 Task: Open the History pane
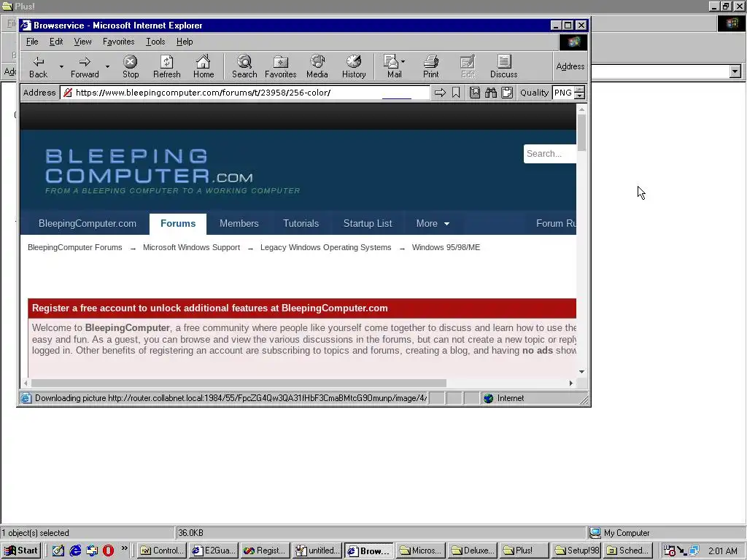tap(354, 66)
